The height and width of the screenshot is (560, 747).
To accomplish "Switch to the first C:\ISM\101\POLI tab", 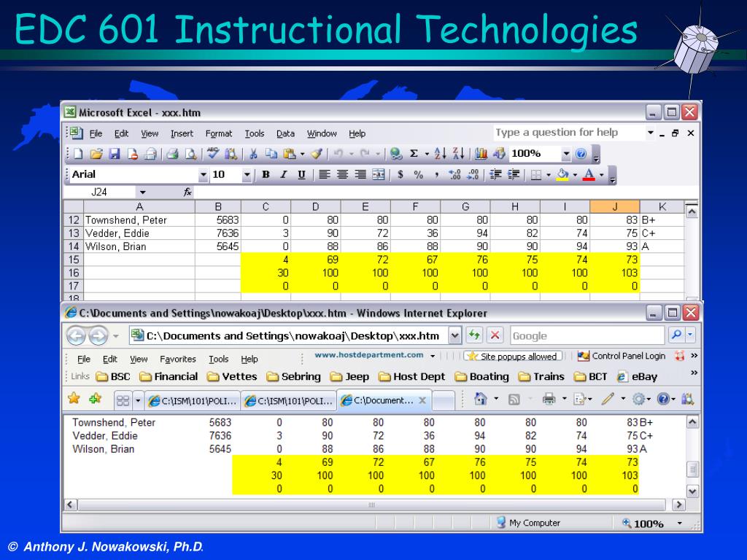I will click(193, 400).
